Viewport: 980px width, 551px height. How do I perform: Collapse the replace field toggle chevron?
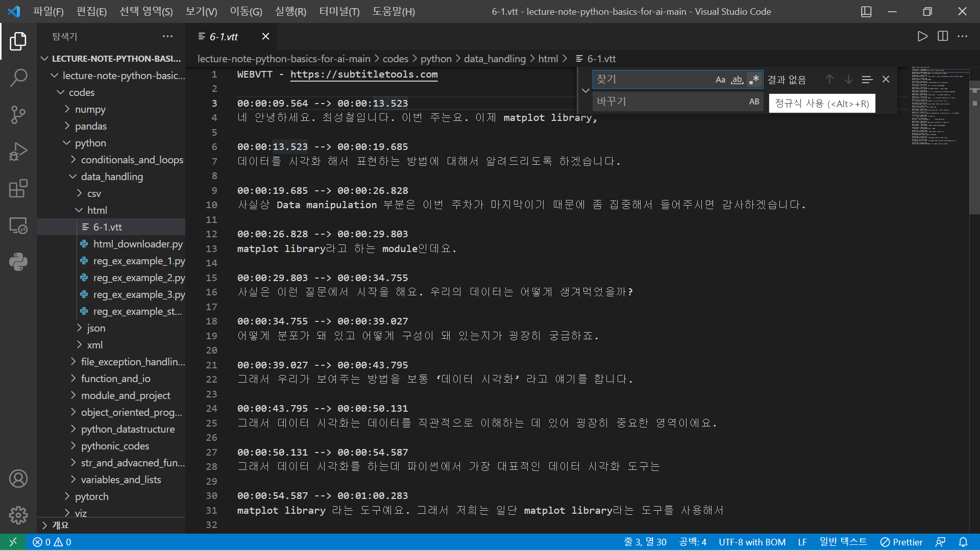point(585,90)
